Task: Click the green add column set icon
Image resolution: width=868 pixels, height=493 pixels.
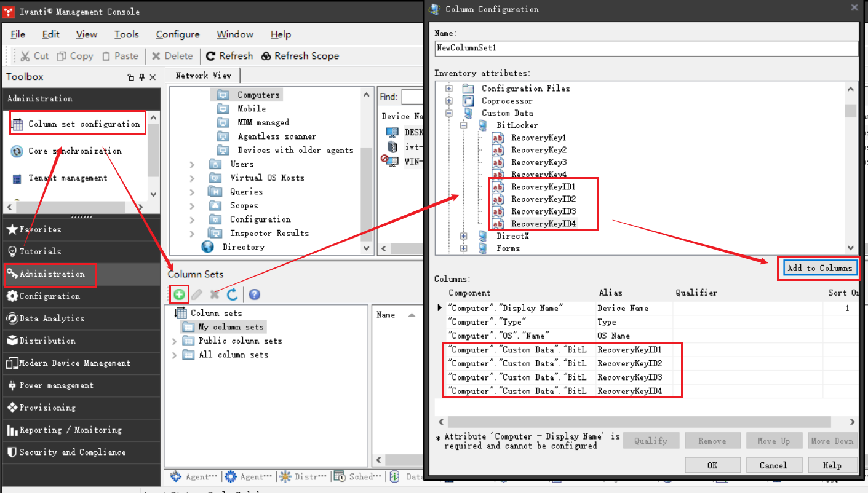Action: [x=179, y=294]
